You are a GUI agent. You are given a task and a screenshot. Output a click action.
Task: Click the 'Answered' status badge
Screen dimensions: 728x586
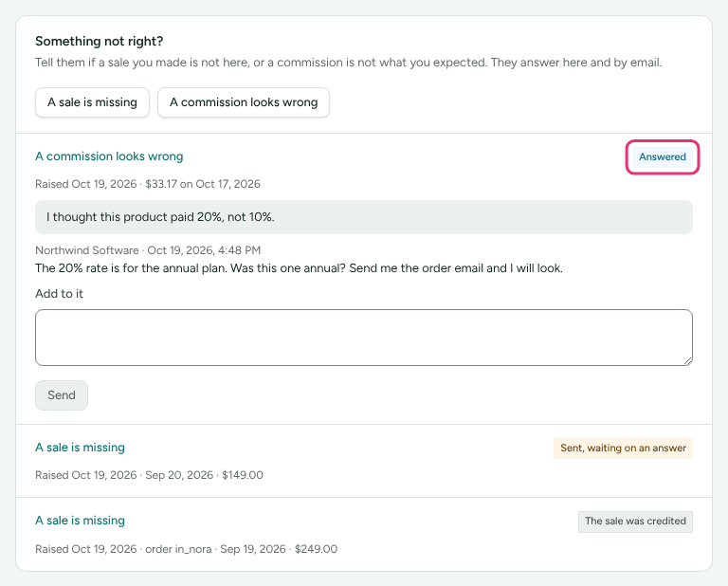pyautogui.click(x=662, y=157)
